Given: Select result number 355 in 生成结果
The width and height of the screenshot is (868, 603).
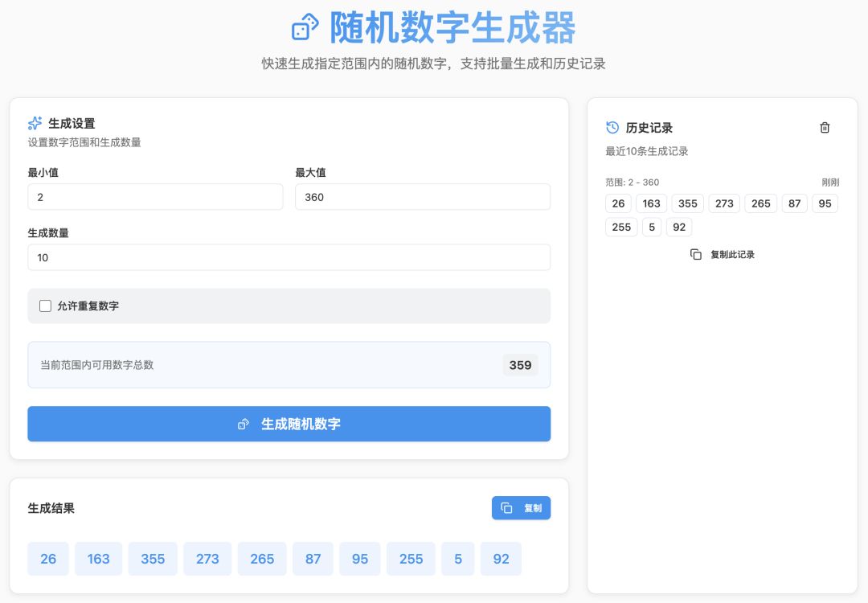Looking at the screenshot, I should [153, 559].
